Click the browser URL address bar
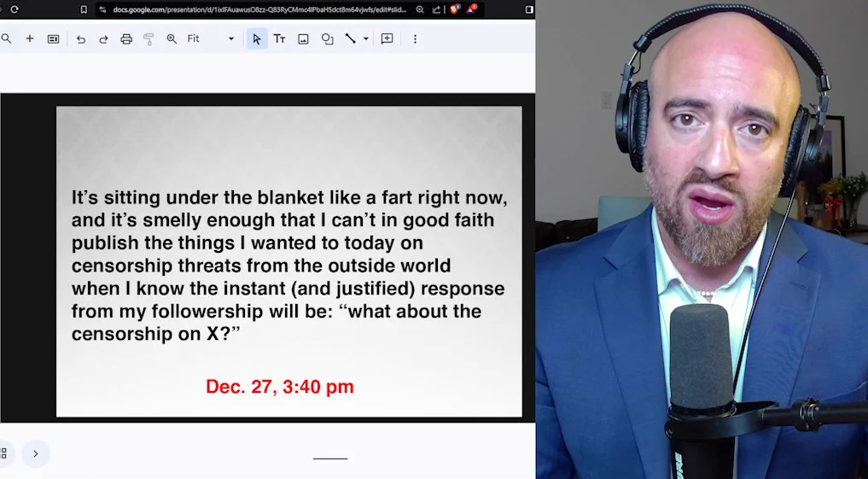Image resolution: width=868 pixels, height=479 pixels. [x=256, y=9]
